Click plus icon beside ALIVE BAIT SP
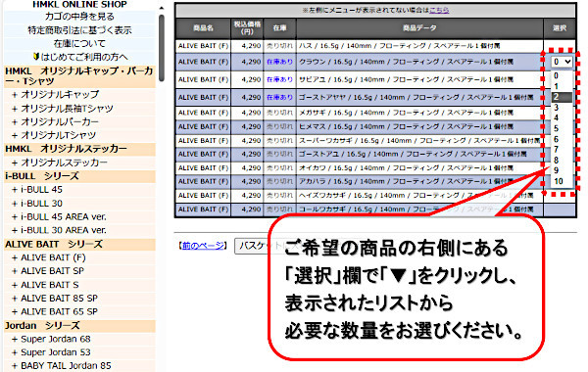 tap(15, 271)
